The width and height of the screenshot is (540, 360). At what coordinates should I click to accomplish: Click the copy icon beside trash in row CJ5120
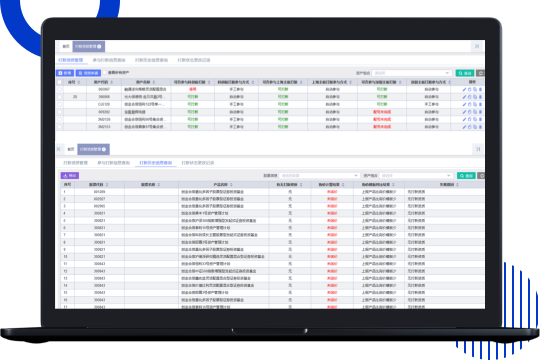(x=475, y=104)
